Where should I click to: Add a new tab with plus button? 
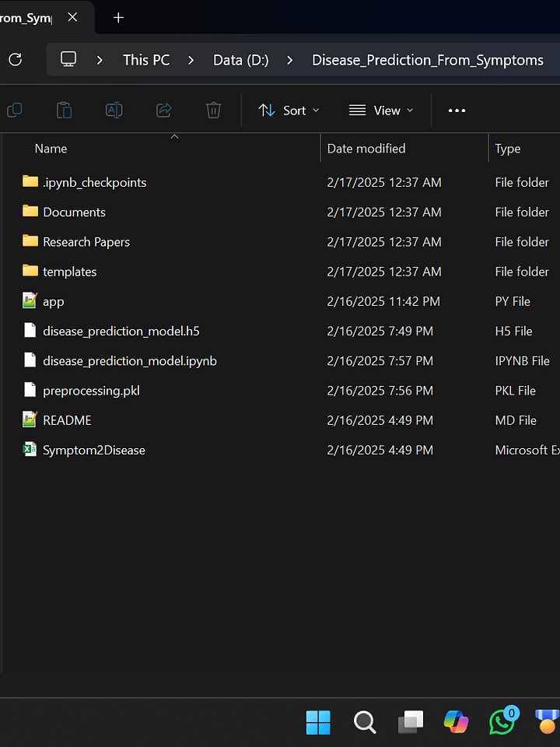118,18
